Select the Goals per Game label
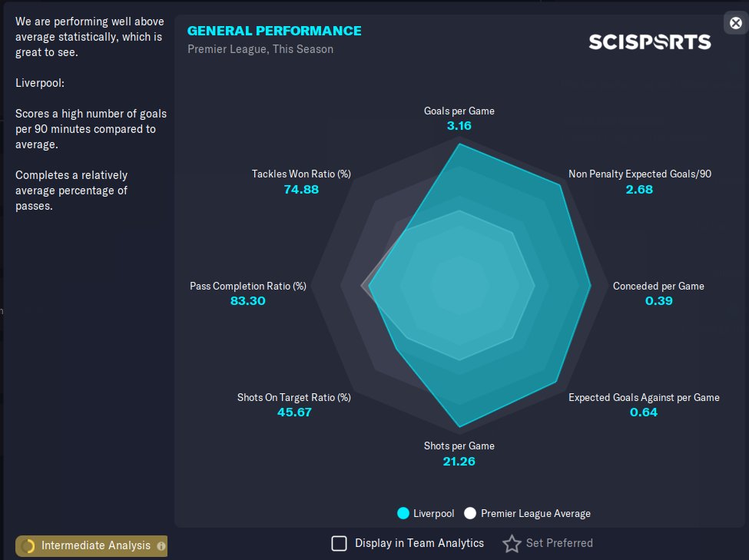 pos(459,111)
